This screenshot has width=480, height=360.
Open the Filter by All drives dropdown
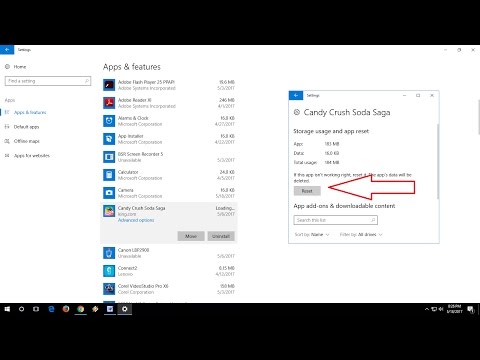click(361, 235)
